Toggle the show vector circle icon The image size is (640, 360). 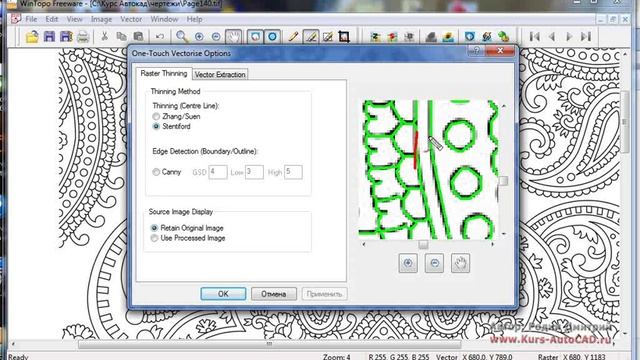272,37
